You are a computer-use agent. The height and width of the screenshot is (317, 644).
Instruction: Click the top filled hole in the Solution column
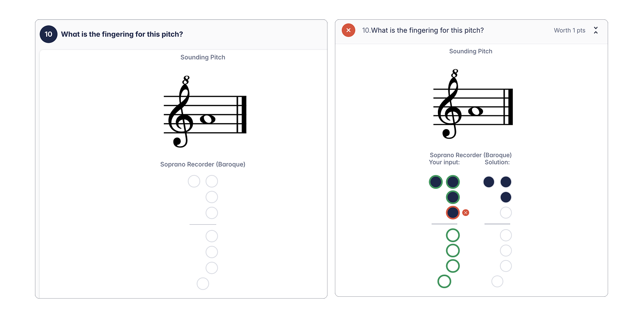[506, 182]
